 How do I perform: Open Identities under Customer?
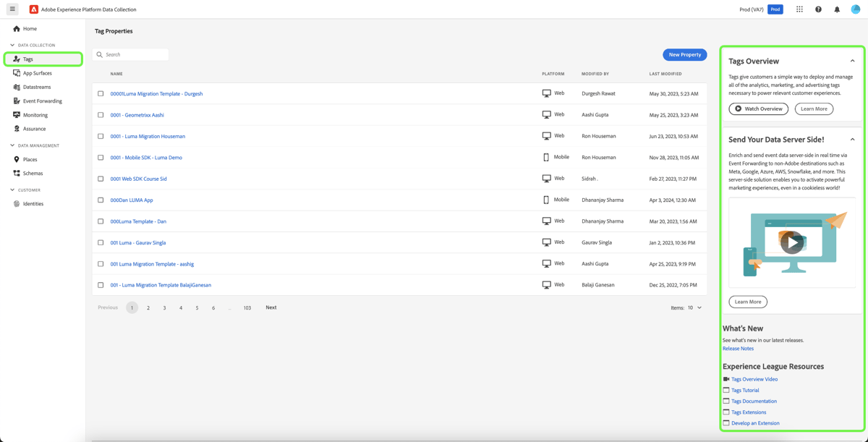[33, 203]
